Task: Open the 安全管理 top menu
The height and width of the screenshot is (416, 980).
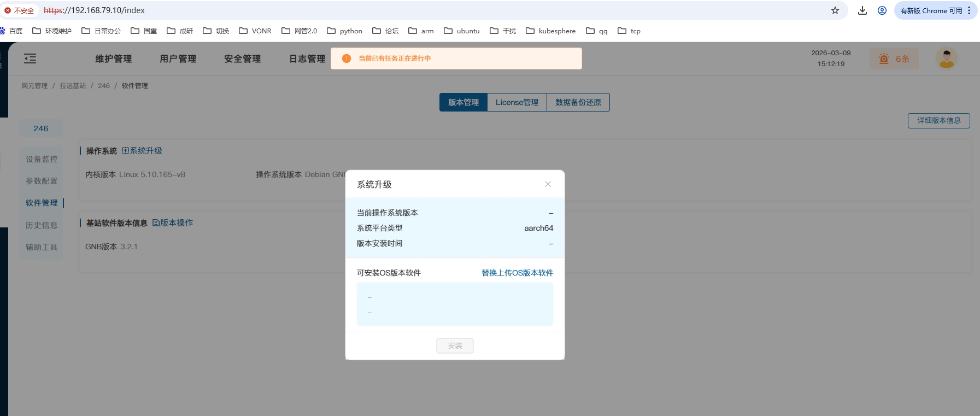Action: pyautogui.click(x=242, y=58)
